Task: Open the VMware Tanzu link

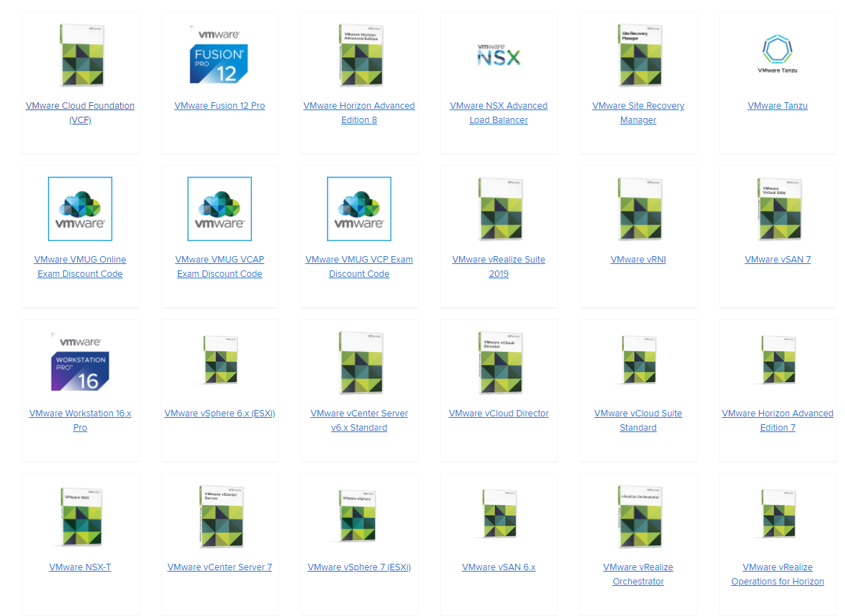Action: [778, 106]
